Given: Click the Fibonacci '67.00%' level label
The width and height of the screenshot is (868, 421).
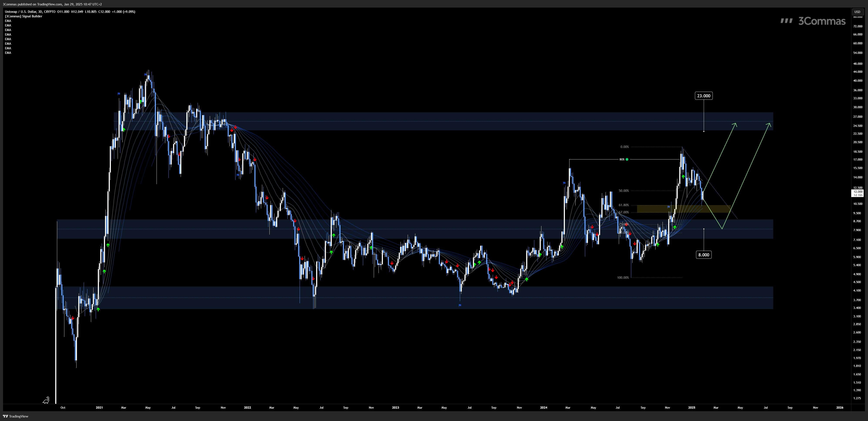Looking at the screenshot, I should click(x=624, y=212).
